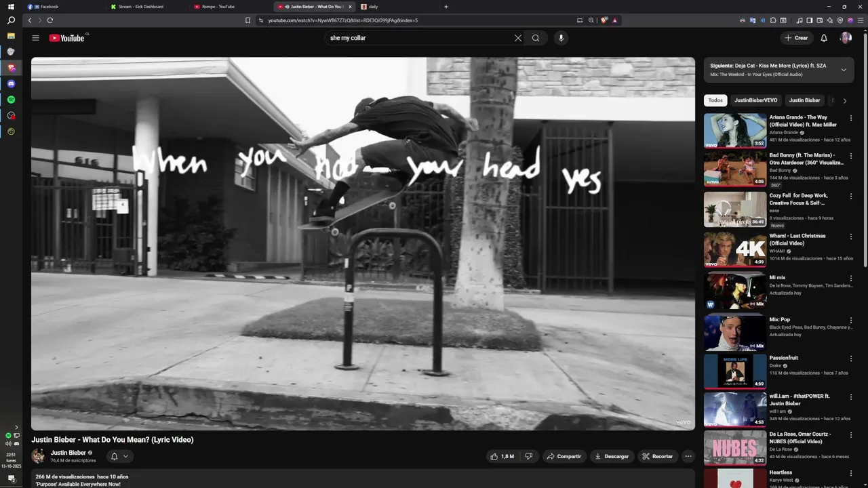Select the JustinBieberVEVO filter chip
This screenshot has width=868, height=488.
click(x=755, y=100)
